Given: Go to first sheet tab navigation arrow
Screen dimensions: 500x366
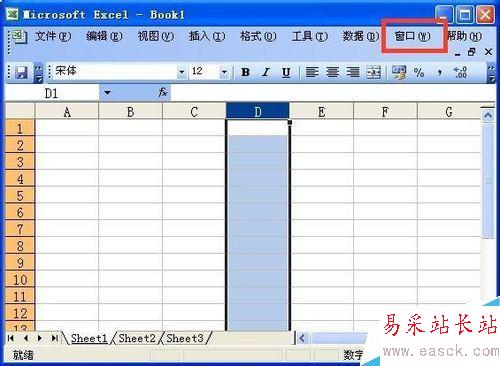Looking at the screenshot, I should coord(11,338).
